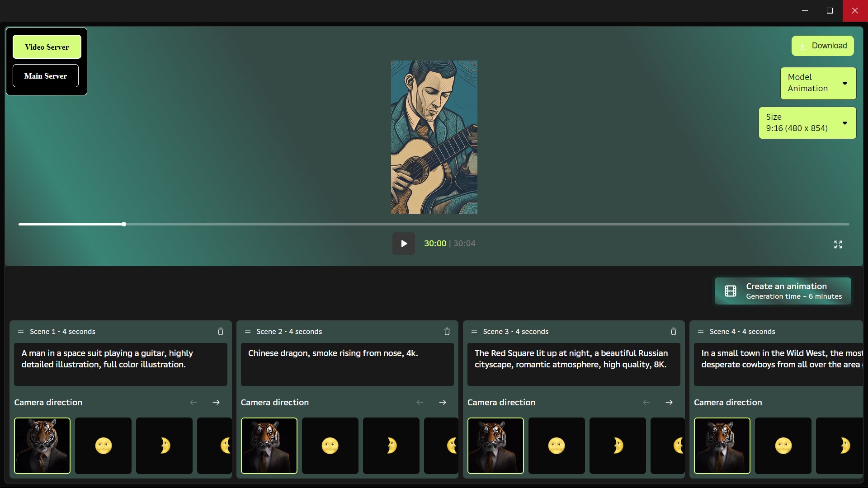
Task: Pick crescent moon camera option in Scene 3
Action: [618, 446]
